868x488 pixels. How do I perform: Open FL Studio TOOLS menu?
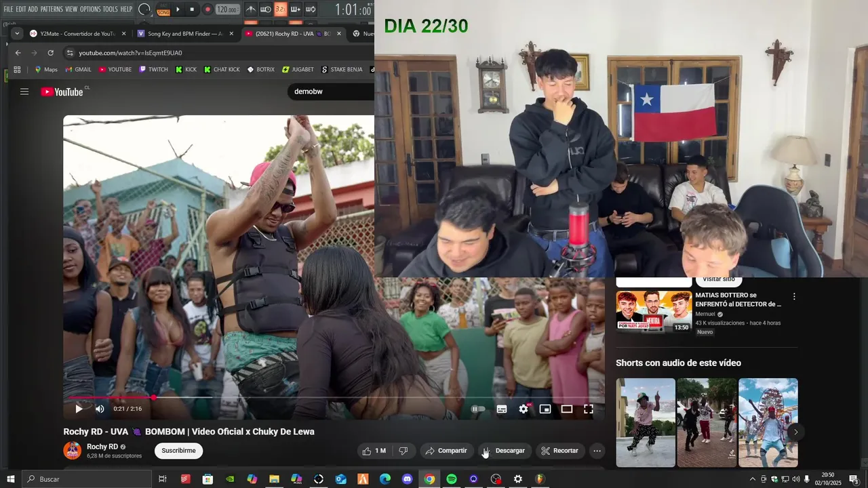pos(111,9)
